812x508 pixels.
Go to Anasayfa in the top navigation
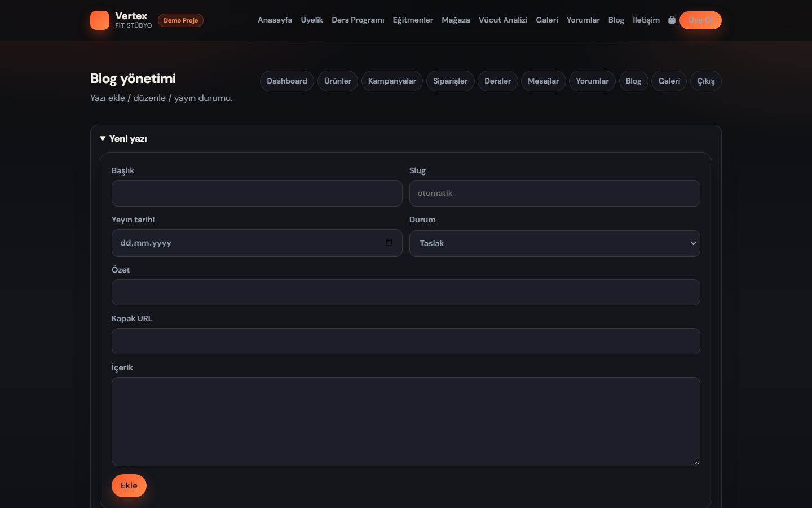(x=275, y=20)
